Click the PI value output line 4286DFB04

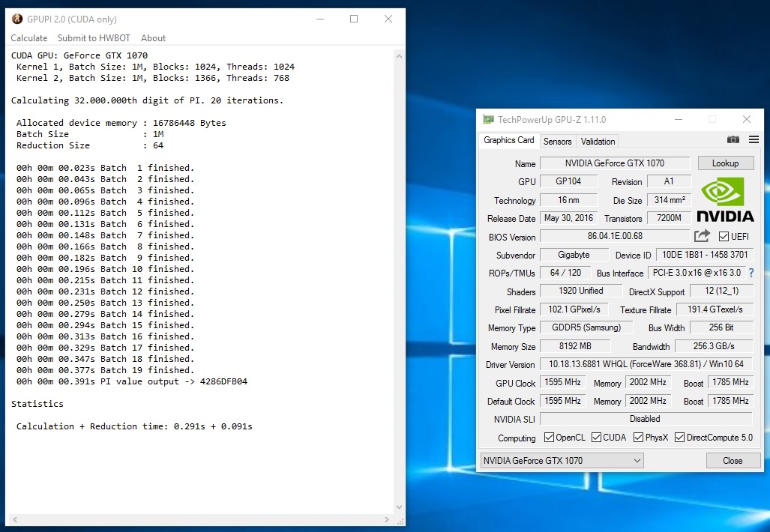(x=132, y=381)
